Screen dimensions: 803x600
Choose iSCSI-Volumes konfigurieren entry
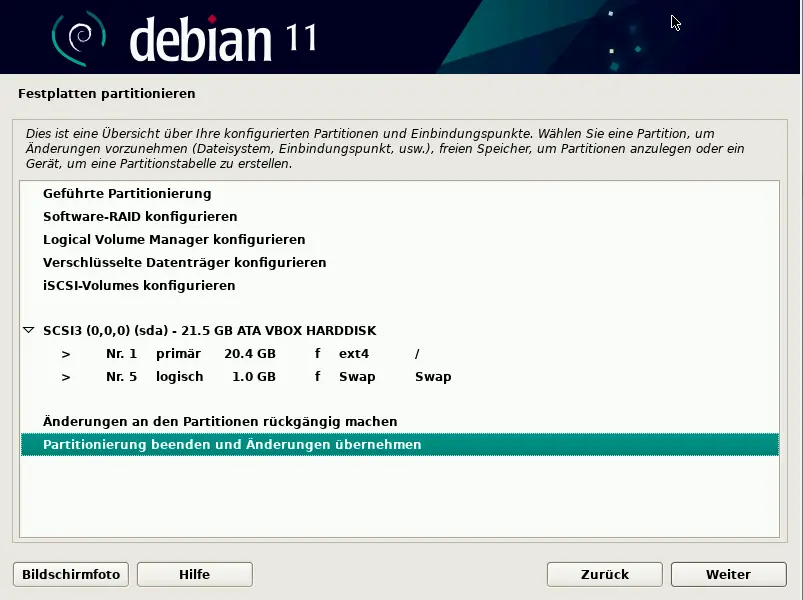point(139,285)
